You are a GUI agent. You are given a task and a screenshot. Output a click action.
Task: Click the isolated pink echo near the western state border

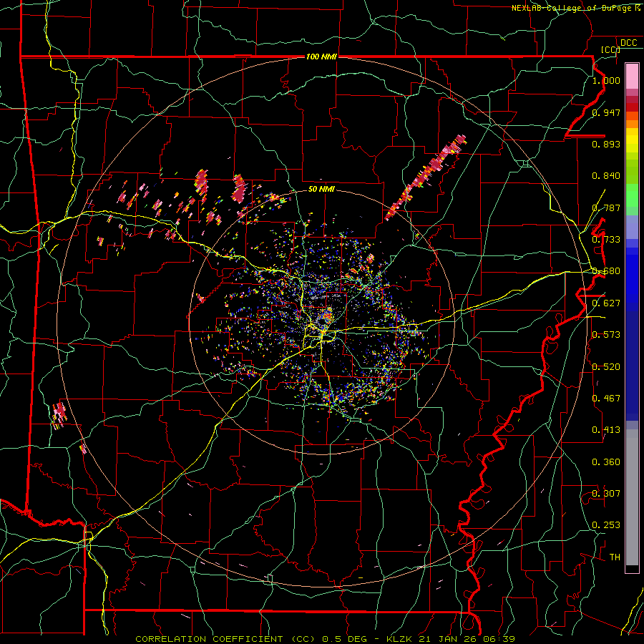click(x=59, y=415)
